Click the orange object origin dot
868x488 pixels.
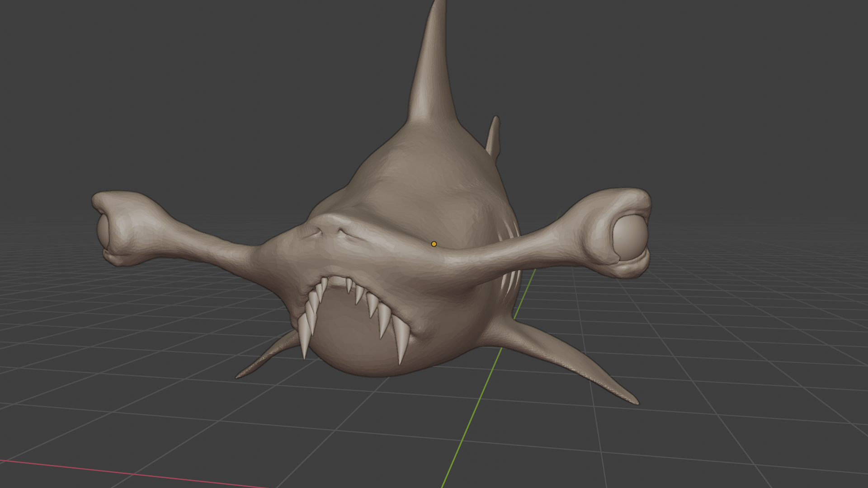click(434, 244)
